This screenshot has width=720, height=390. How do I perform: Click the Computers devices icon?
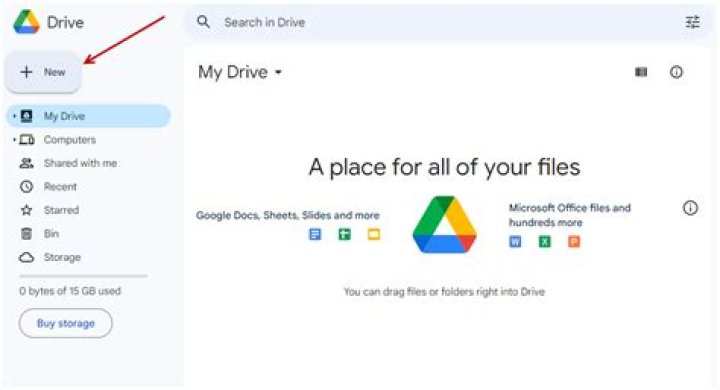(27, 140)
